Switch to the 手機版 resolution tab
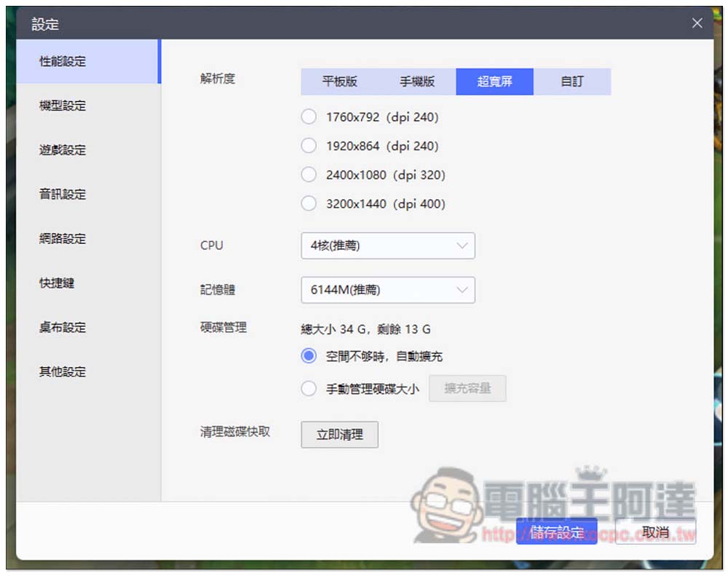Viewport: 728px width, 576px height. point(417,82)
